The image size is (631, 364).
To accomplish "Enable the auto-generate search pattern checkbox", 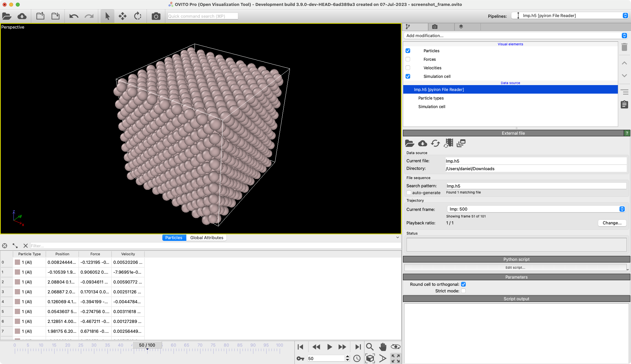I will click(x=409, y=193).
